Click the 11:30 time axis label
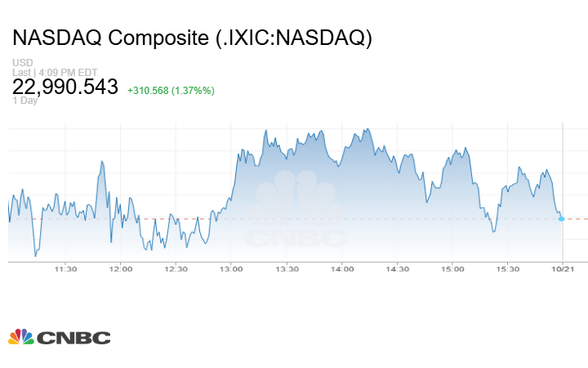This screenshot has width=588, height=368. click(x=65, y=269)
